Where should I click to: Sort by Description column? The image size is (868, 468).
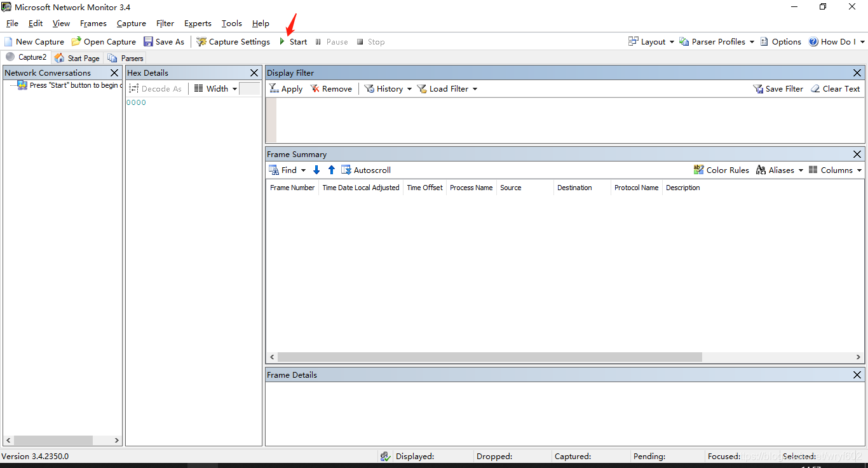tap(683, 188)
